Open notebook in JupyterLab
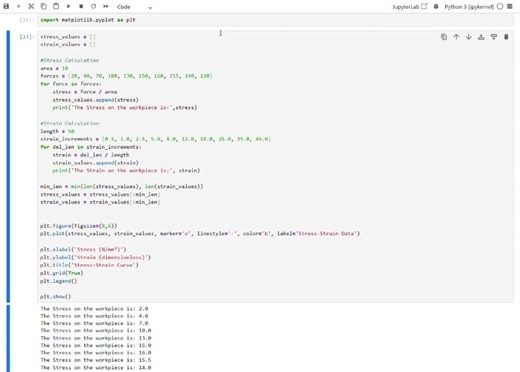This screenshot has width=520, height=372. pos(409,7)
